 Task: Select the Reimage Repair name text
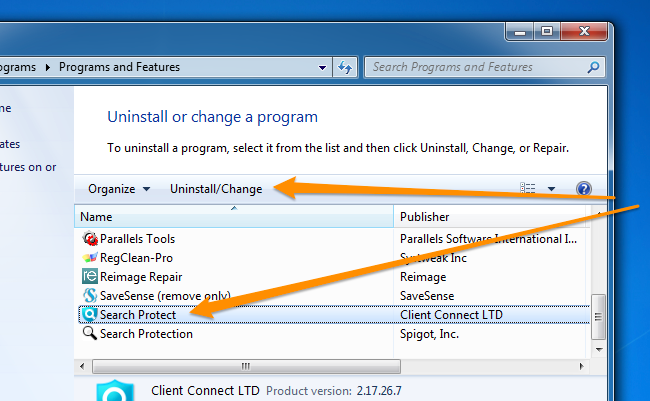(141, 277)
